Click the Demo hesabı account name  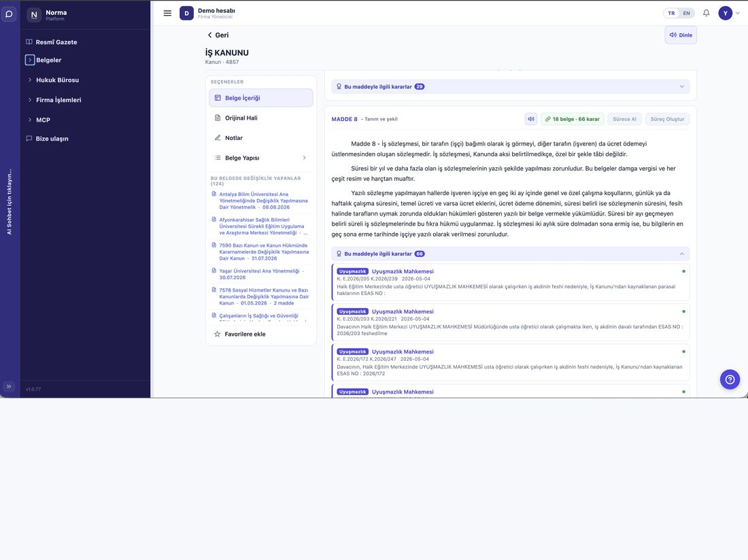click(216, 10)
